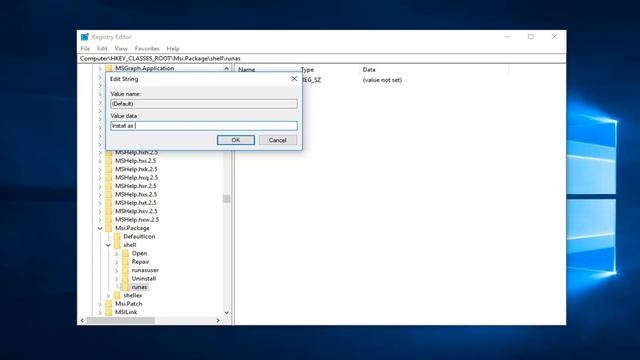640x360 pixels.
Task: Click the "(value not set)" data cell
Action: click(382, 80)
